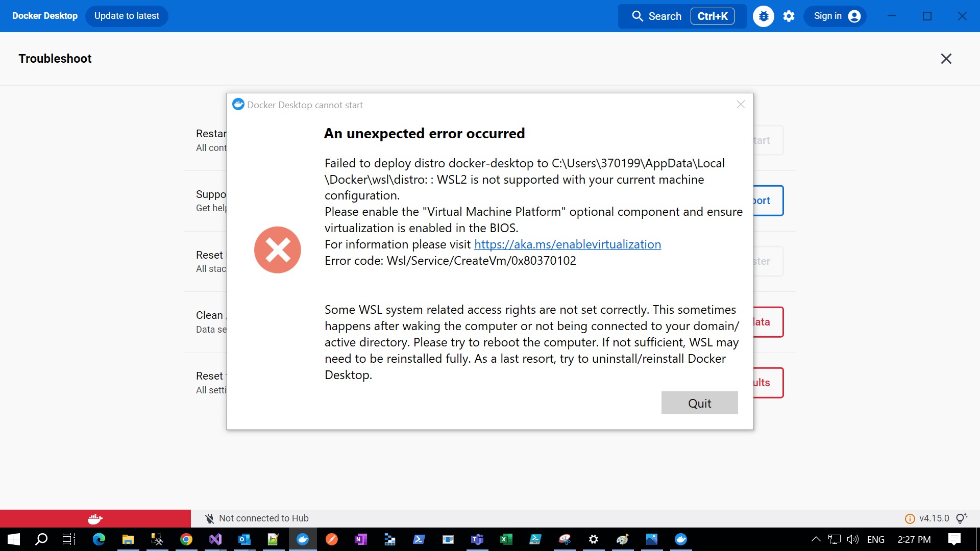
Task: Open the Windows notification center
Action: [x=954, y=539]
